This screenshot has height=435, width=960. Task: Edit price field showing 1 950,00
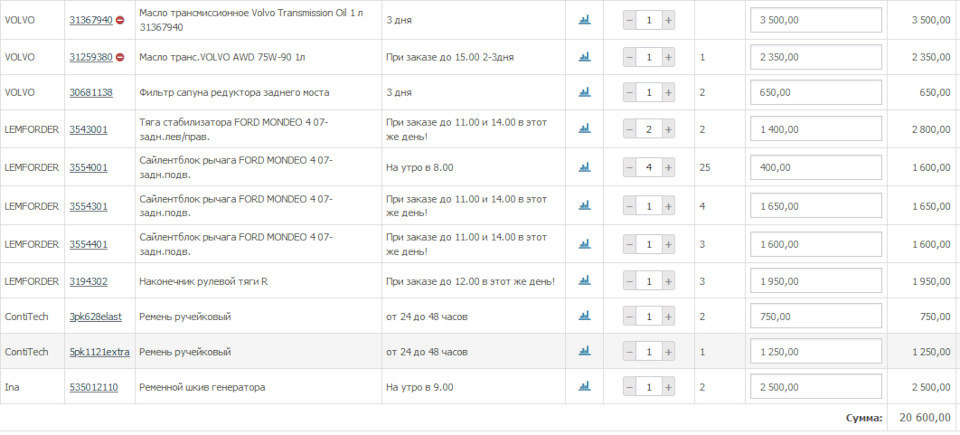pos(816,281)
